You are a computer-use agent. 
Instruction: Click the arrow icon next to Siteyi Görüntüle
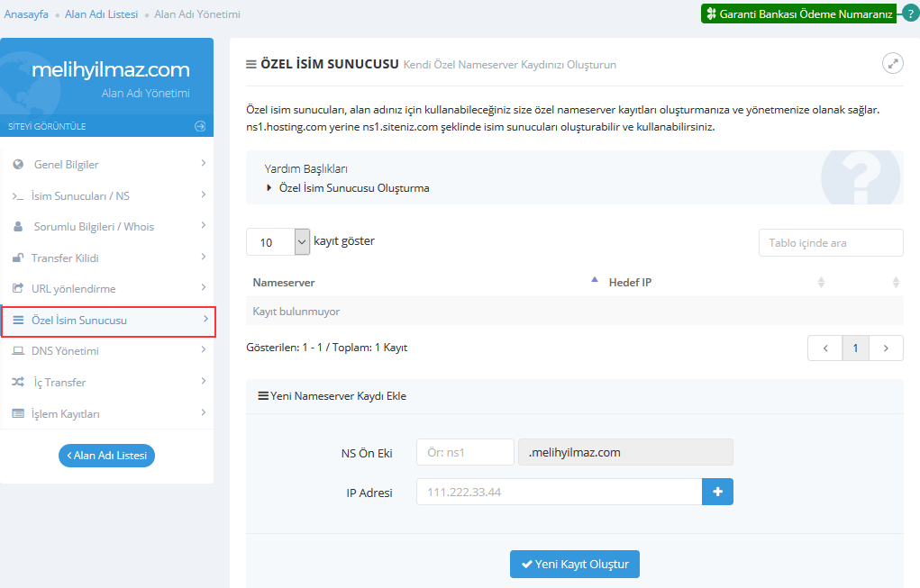200,126
